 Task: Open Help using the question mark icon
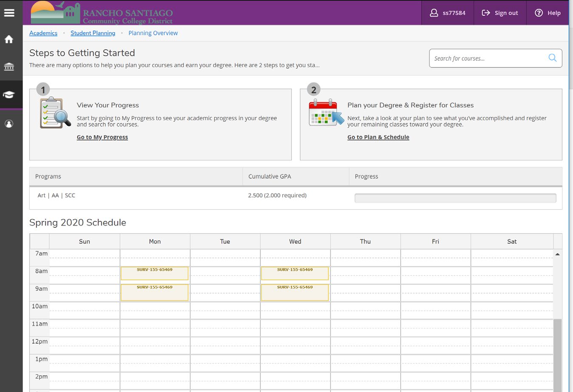pos(548,13)
